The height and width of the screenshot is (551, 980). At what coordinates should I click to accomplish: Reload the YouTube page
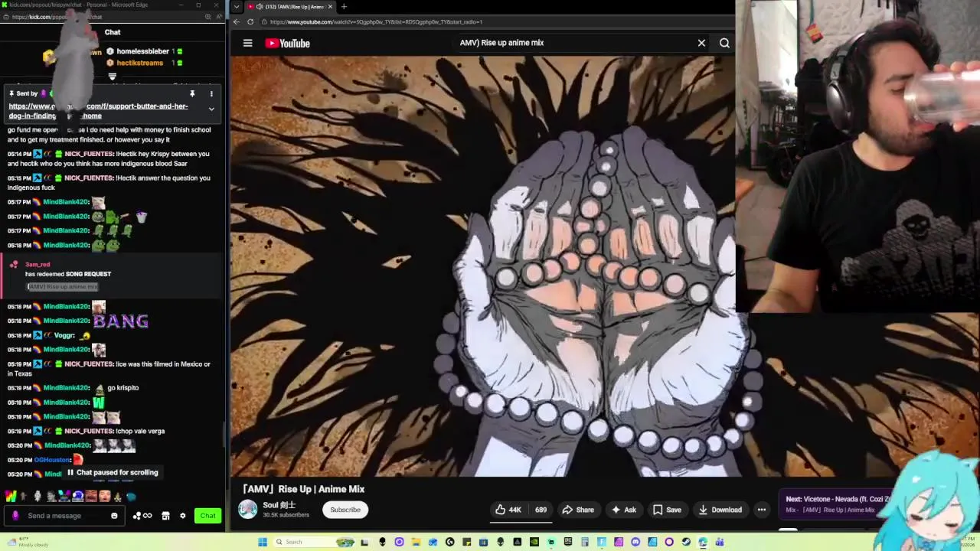tap(250, 21)
